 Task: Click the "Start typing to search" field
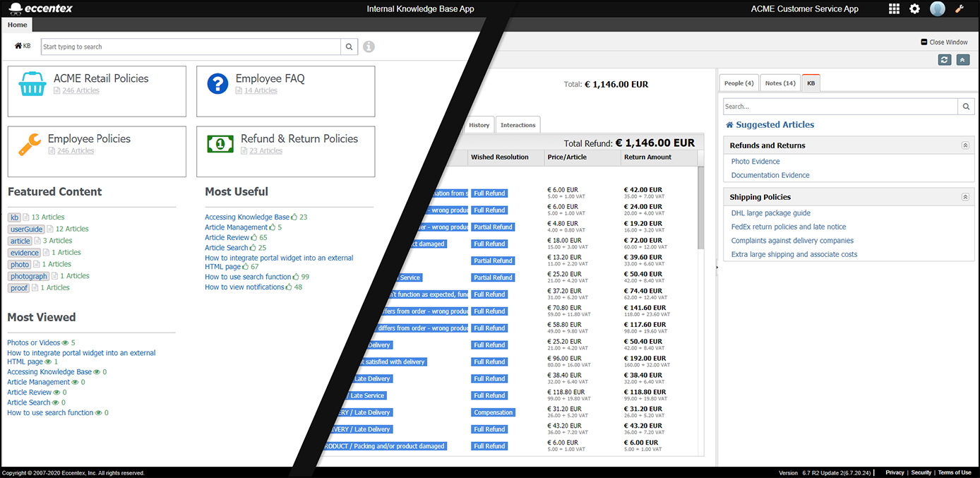[191, 47]
